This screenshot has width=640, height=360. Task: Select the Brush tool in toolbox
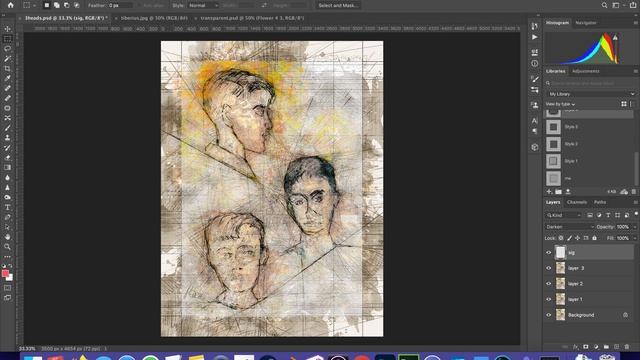click(7, 128)
